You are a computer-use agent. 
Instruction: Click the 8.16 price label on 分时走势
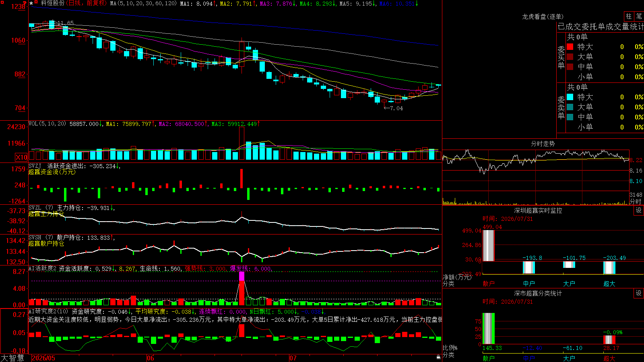(x=636, y=171)
